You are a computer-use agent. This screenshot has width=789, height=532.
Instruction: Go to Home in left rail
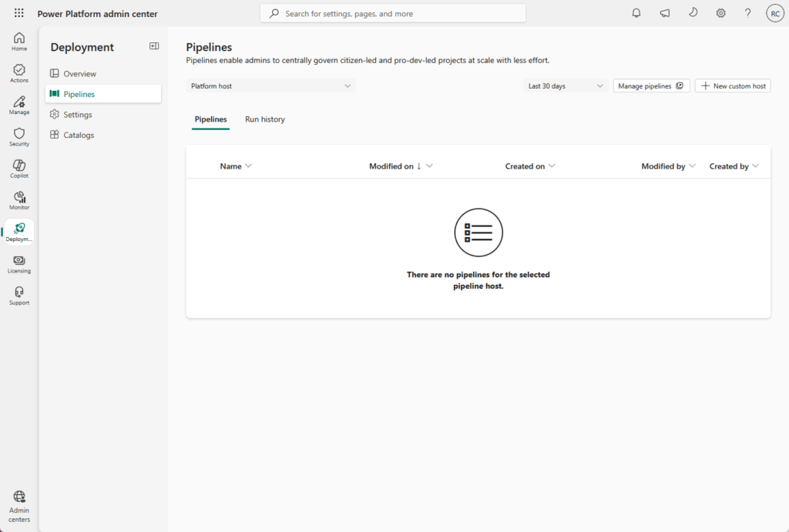click(x=19, y=42)
